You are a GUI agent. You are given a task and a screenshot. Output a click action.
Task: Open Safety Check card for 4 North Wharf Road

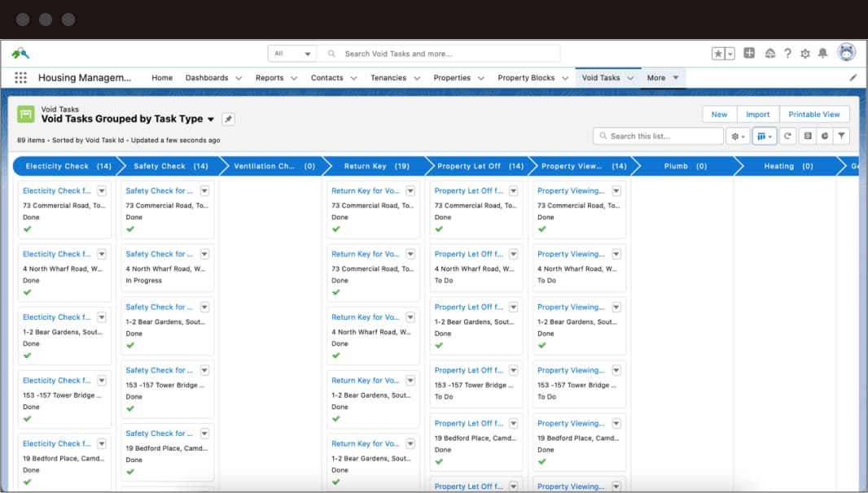159,254
